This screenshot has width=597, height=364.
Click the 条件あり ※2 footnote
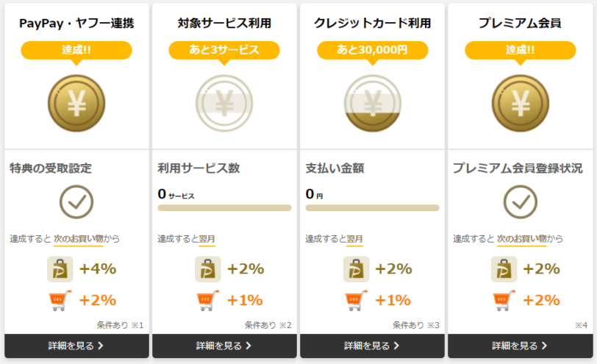click(x=268, y=325)
